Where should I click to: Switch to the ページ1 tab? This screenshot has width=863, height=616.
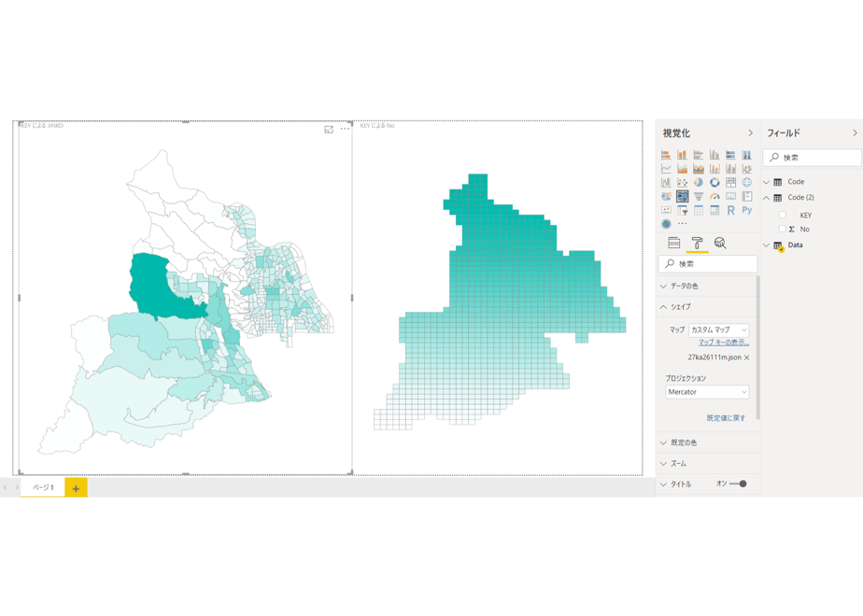(43, 487)
